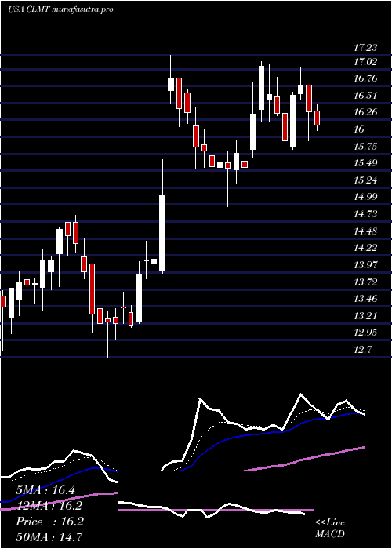Click the 'Price : 16.2' readout
Viewport: 392px width, 549px height.
click(x=49, y=522)
